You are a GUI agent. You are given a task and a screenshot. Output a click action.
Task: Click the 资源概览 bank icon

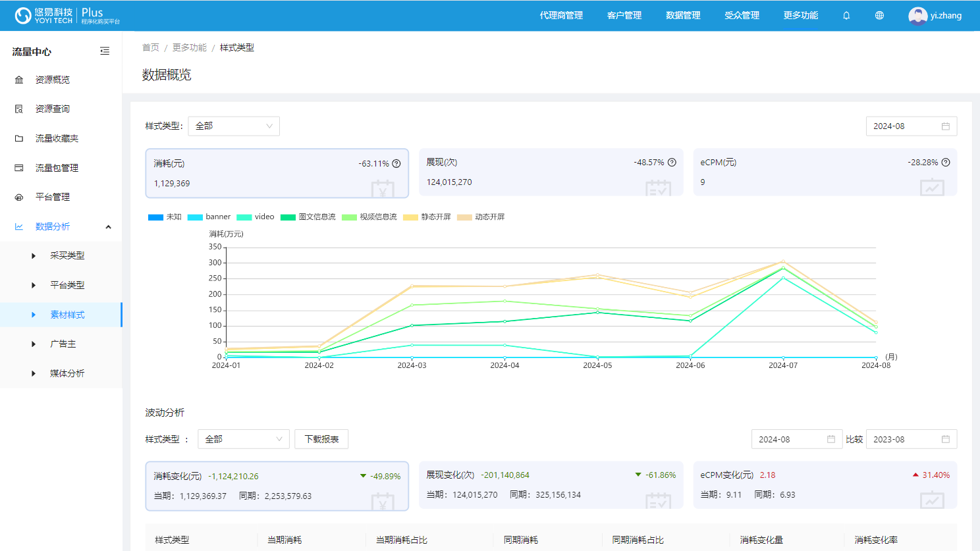coord(19,80)
